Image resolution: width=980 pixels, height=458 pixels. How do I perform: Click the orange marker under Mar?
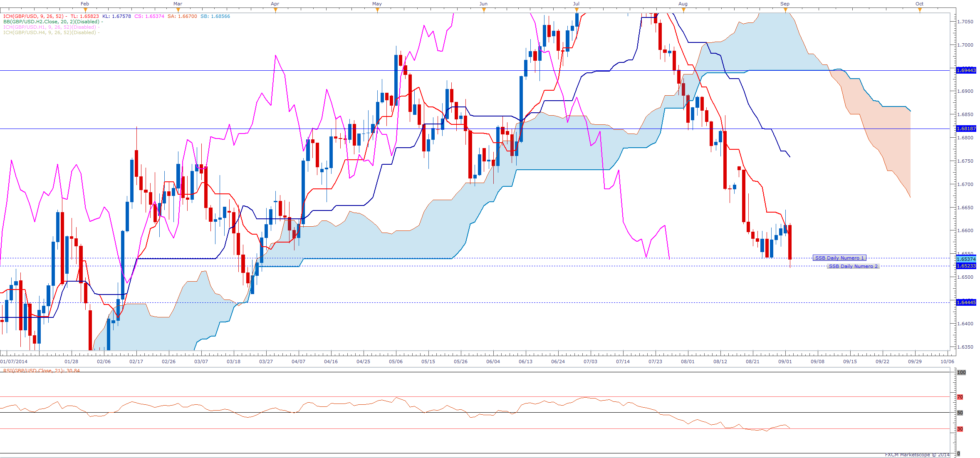point(178,10)
